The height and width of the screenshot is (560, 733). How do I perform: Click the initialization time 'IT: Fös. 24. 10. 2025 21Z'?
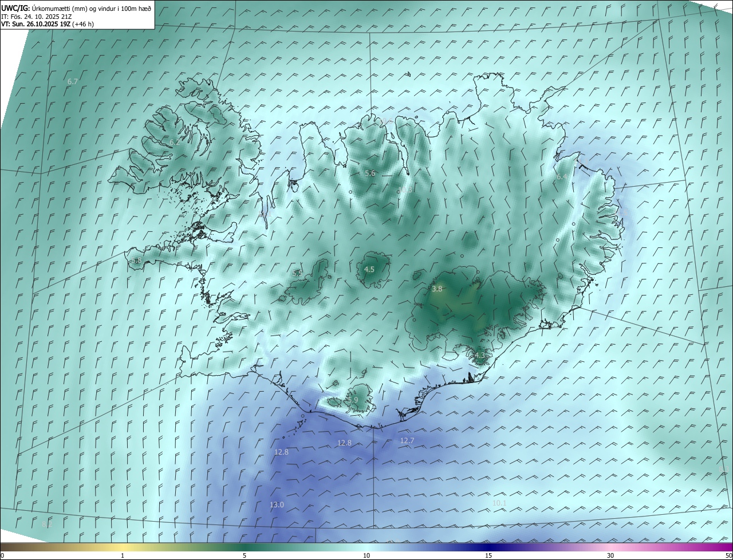[x=36, y=17]
